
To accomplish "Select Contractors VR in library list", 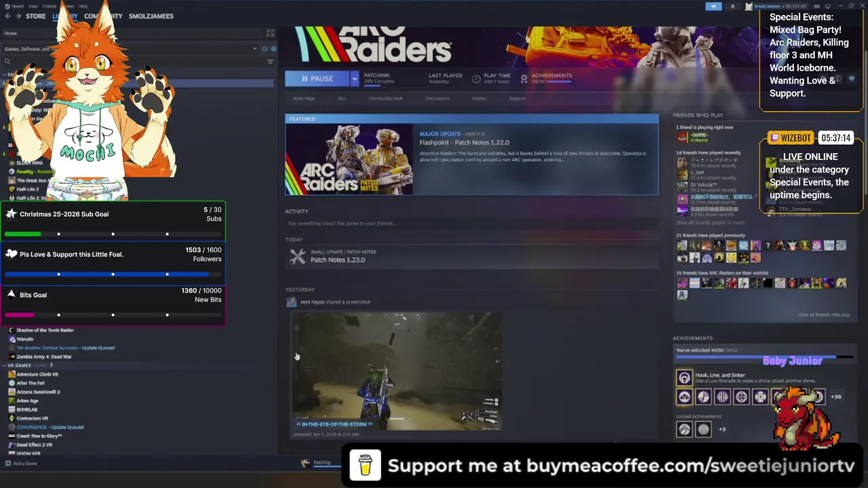I will pos(32,418).
